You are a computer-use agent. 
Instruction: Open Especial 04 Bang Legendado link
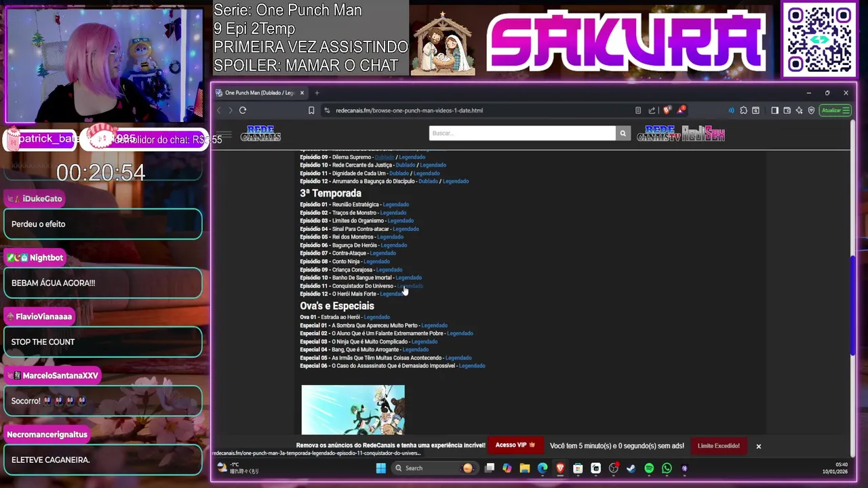tap(415, 350)
